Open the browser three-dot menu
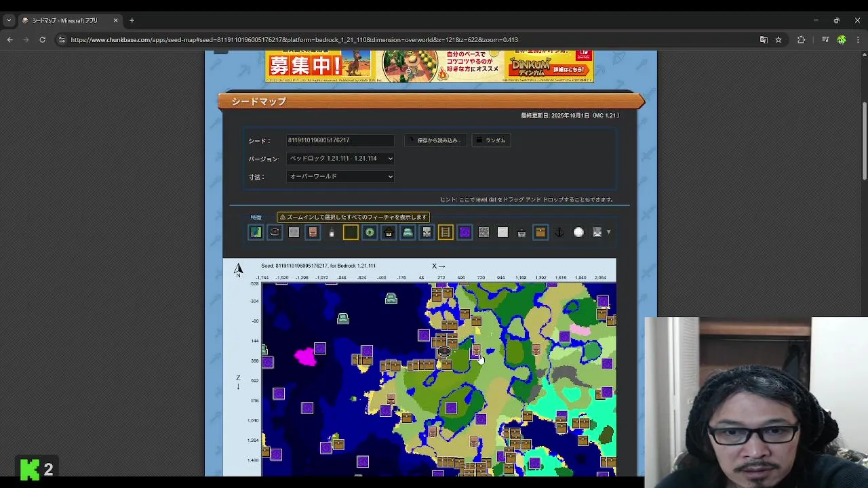868x488 pixels. tap(858, 40)
